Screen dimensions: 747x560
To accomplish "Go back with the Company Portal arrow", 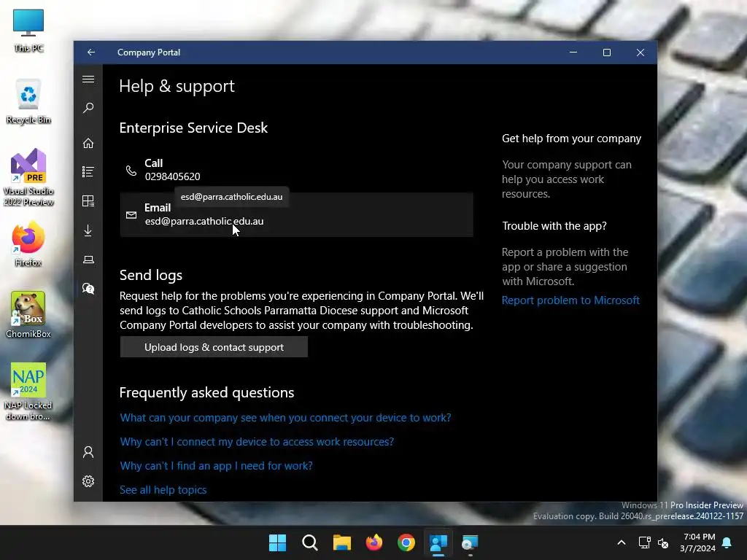I will click(91, 52).
